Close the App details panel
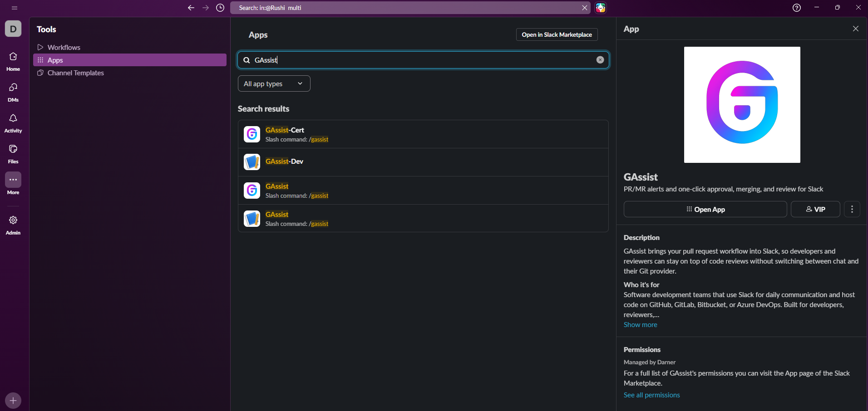The width and height of the screenshot is (868, 411). [x=856, y=29]
